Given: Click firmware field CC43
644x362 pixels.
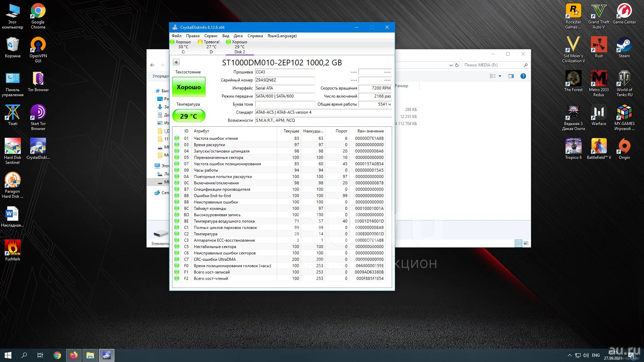Looking at the screenshot, I should pos(285,72).
